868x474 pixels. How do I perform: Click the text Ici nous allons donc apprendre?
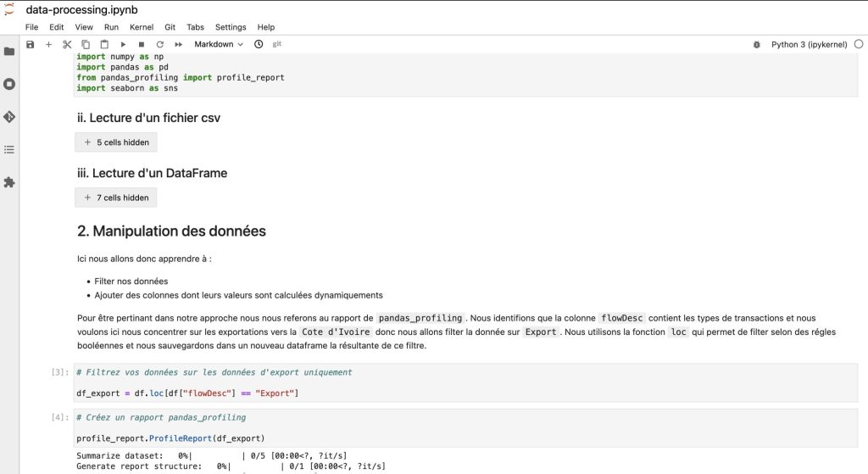[x=144, y=259]
